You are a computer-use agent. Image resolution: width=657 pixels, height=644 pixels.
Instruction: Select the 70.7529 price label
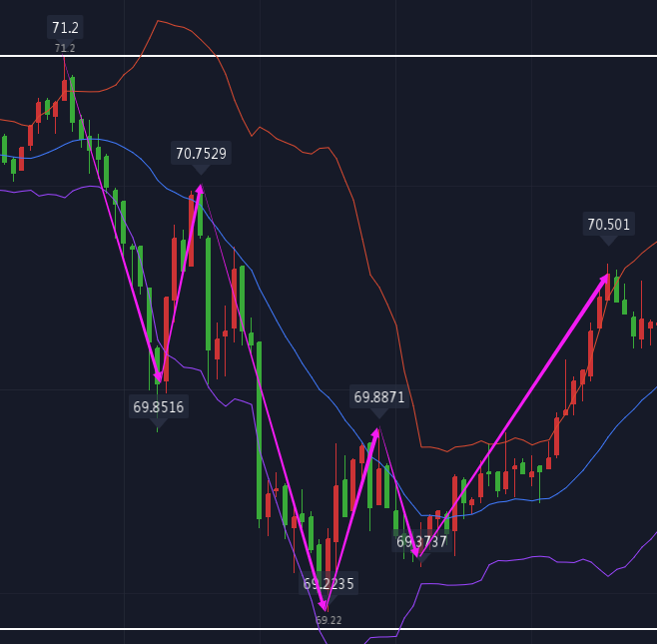[x=201, y=154]
